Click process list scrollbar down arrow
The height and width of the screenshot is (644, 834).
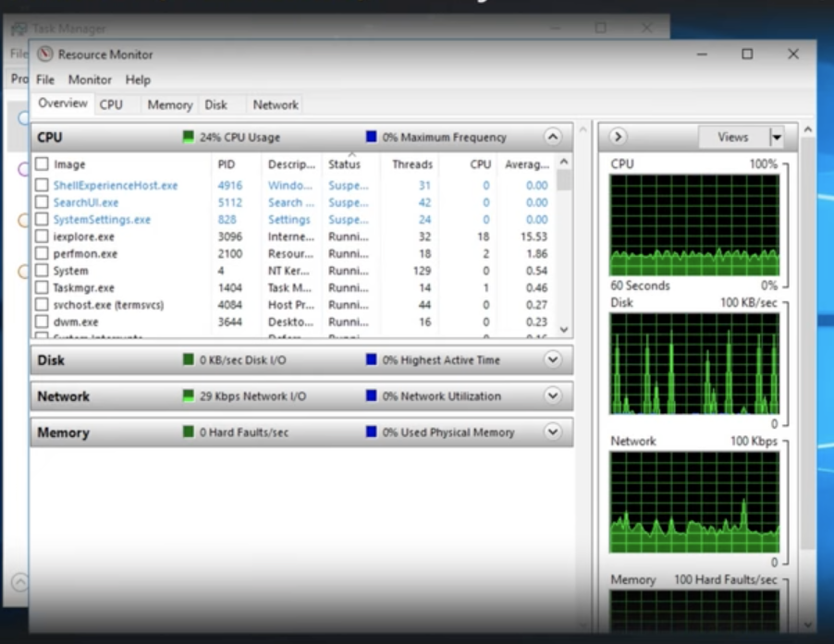click(x=564, y=330)
